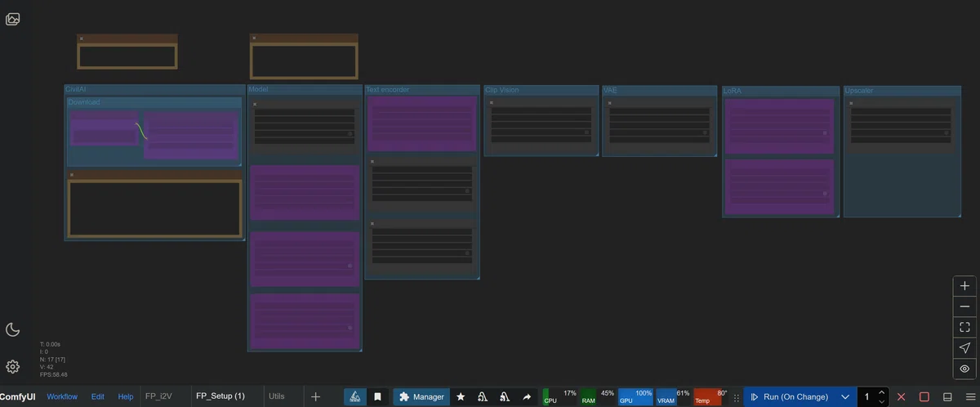Select the Clip Vision group title

pos(502,90)
